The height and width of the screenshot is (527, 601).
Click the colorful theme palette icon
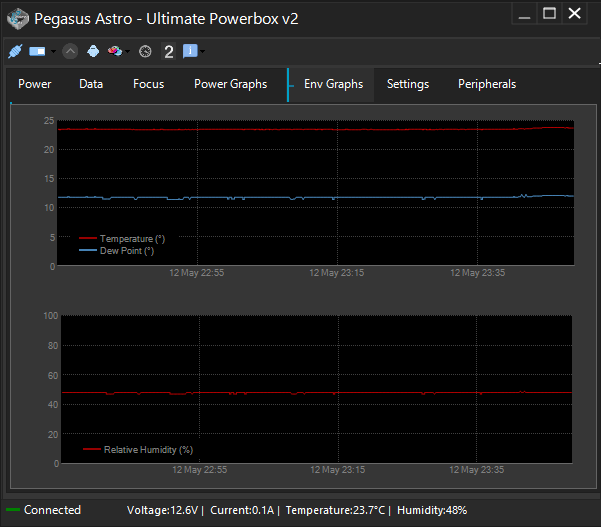pyautogui.click(x=115, y=51)
